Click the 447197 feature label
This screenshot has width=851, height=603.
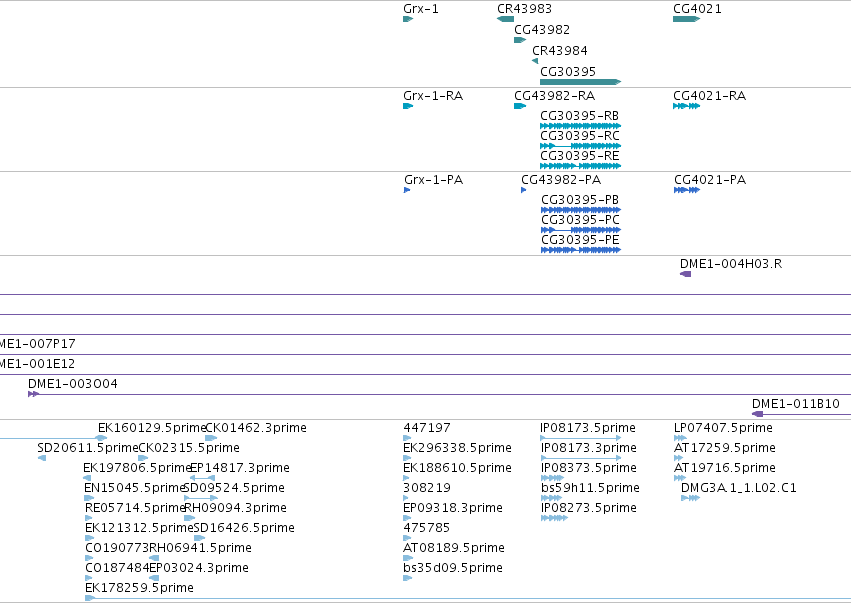[427, 428]
